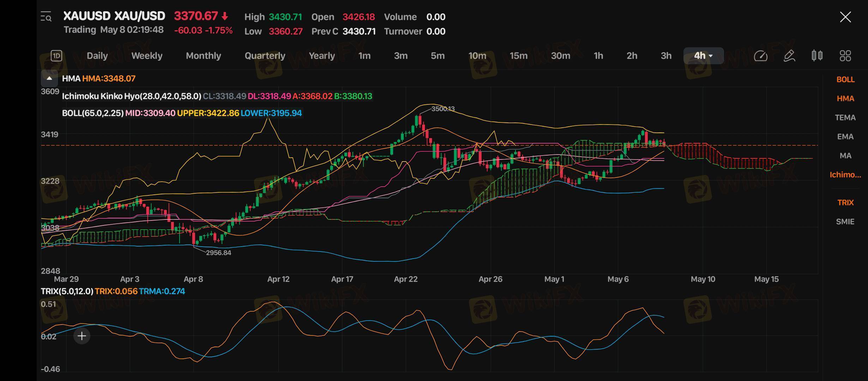Open the candlestick chart style icon
Screen dimensions: 868x381
point(817,56)
